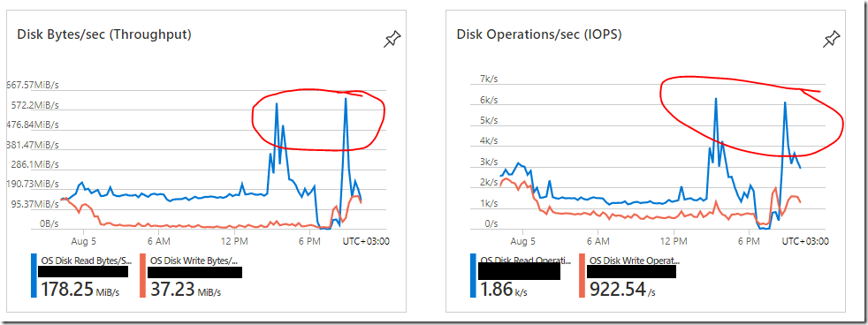Click the orange OS Disk Write Bytes swatch
Screen dimensions: 868x325
click(143, 276)
